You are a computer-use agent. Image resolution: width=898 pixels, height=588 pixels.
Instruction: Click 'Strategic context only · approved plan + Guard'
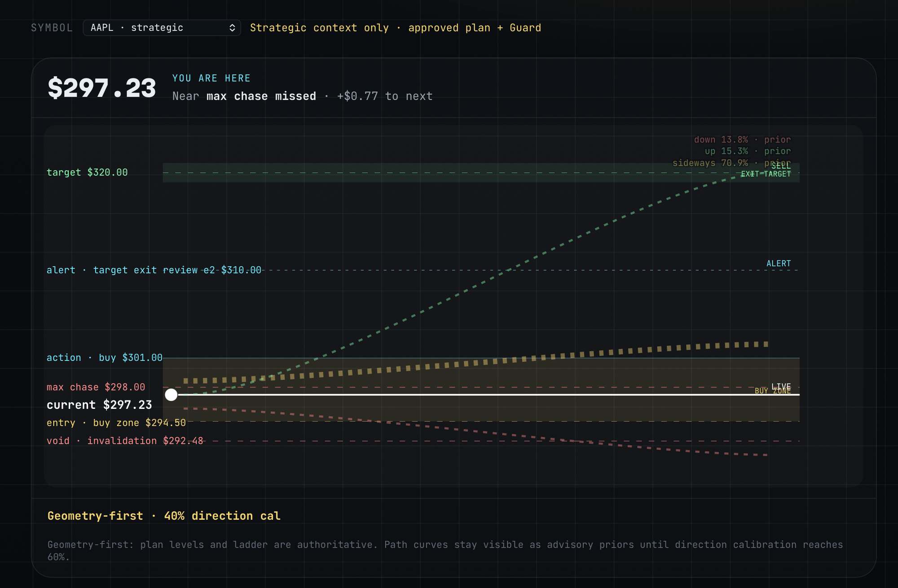395,28
